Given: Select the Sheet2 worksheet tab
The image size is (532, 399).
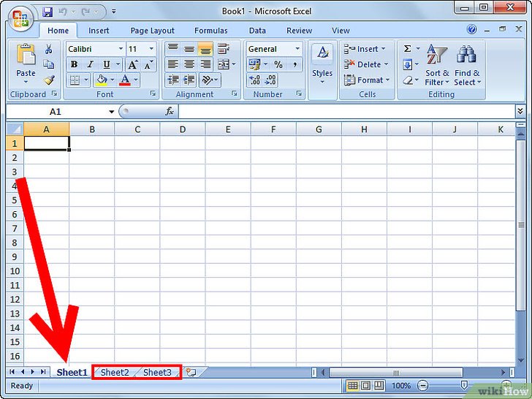Looking at the screenshot, I should [115, 372].
